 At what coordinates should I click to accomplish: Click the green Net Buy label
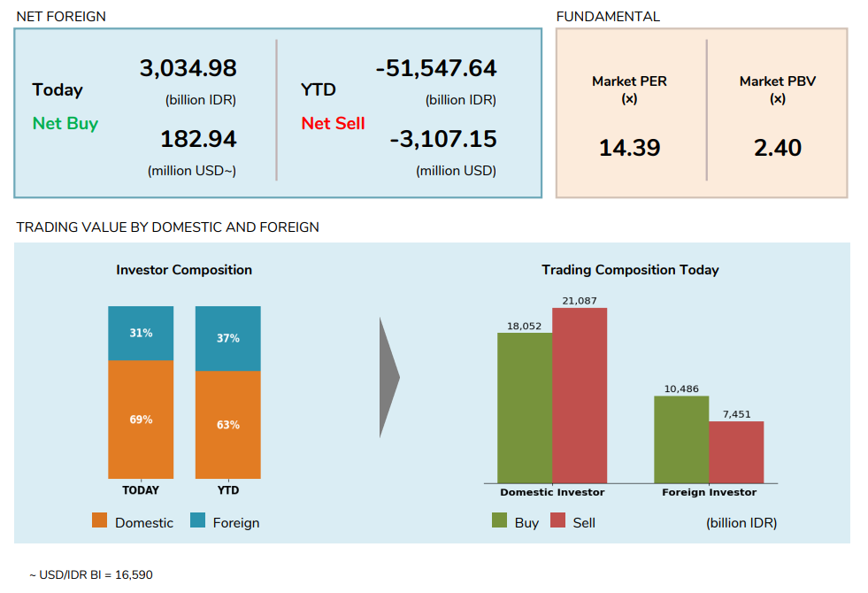[x=65, y=123]
